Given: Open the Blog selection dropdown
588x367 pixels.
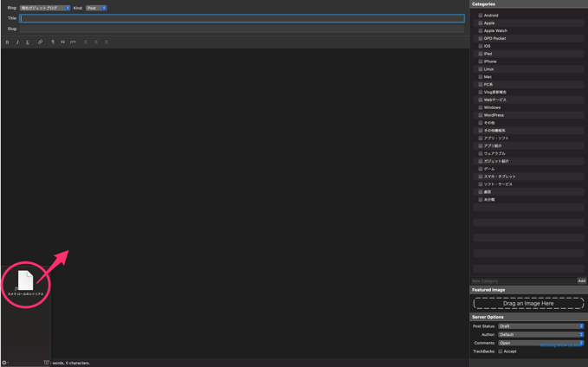Looking at the screenshot, I should (45, 8).
